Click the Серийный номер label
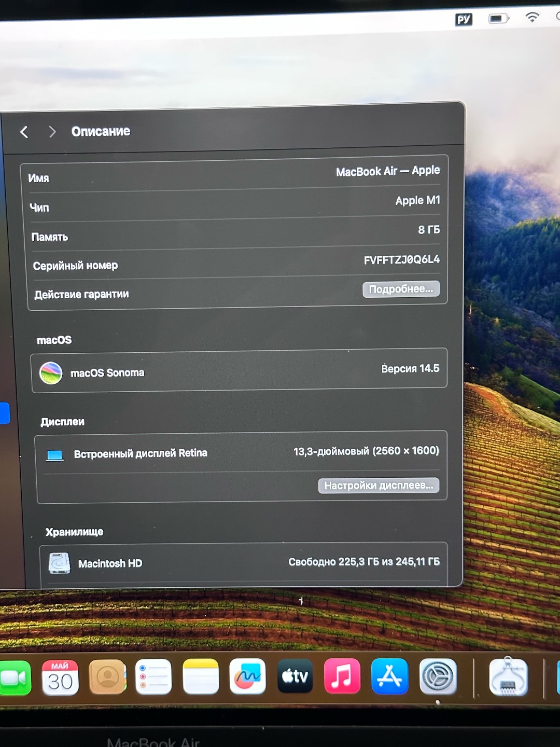 (76, 266)
